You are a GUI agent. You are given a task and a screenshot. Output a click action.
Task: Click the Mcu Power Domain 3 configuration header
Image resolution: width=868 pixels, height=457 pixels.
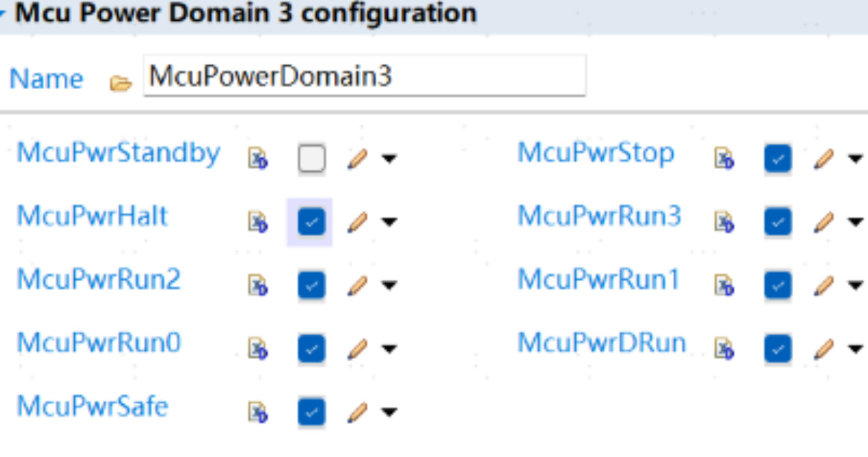click(x=246, y=12)
